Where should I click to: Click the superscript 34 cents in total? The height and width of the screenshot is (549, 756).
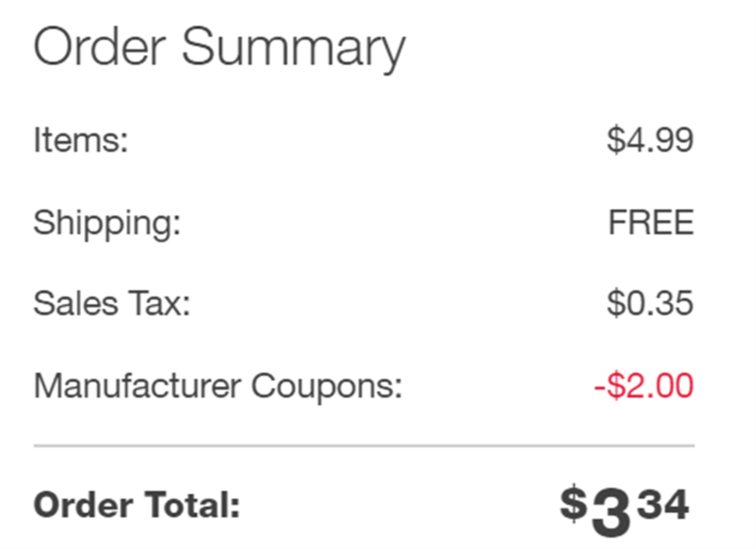click(x=663, y=504)
